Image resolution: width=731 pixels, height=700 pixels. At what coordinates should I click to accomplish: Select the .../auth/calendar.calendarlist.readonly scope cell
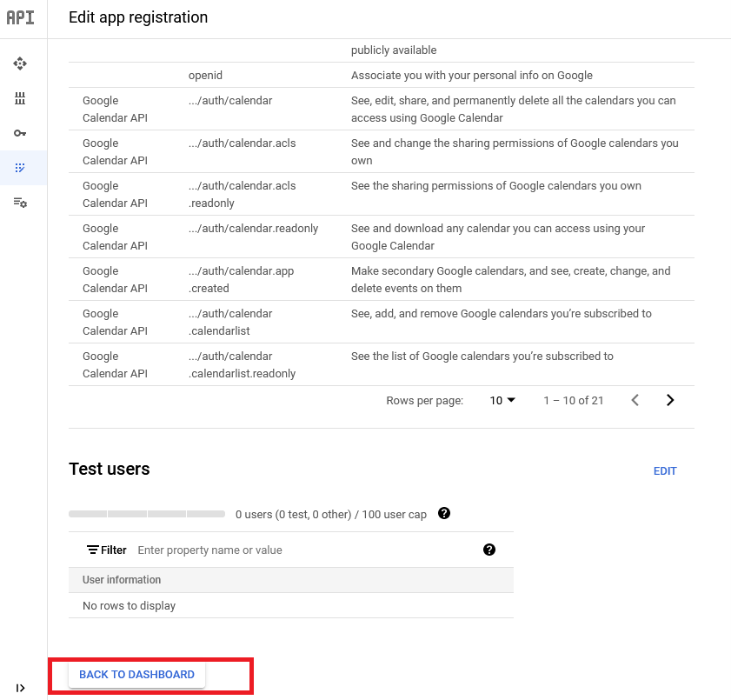[x=242, y=364]
